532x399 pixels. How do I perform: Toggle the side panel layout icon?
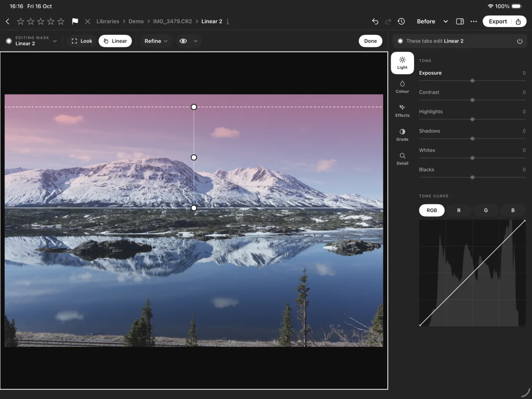pos(460,21)
